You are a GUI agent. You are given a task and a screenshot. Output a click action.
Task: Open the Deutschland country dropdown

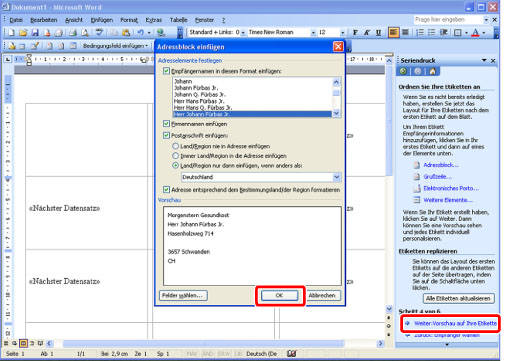point(337,177)
